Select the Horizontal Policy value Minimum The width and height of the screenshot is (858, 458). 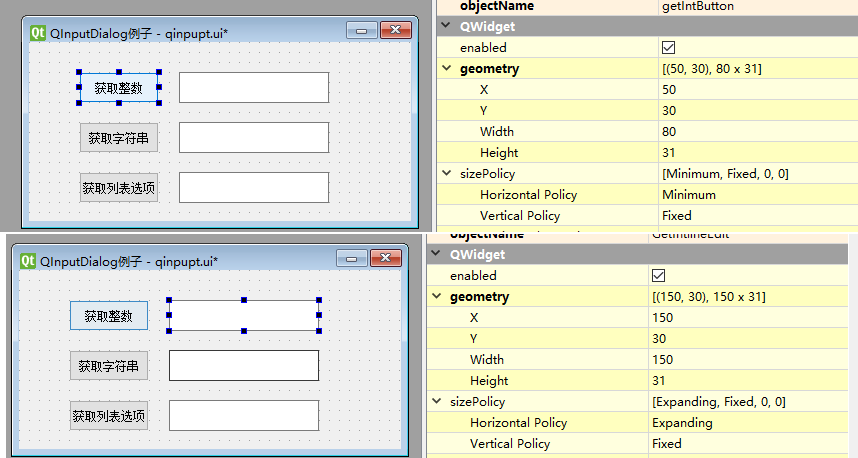click(690, 195)
